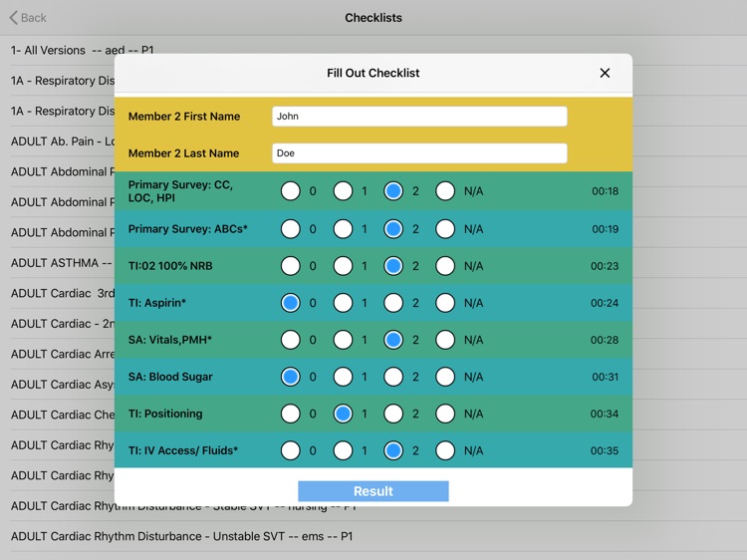Select N/A for TI: IV Access/ Fluids
The image size is (747, 560).
[x=445, y=450]
